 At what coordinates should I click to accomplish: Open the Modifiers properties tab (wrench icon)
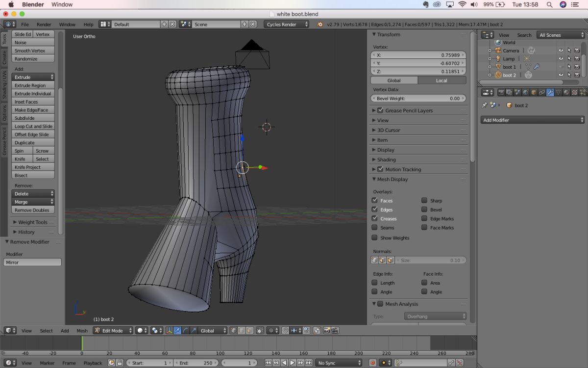pyautogui.click(x=550, y=92)
